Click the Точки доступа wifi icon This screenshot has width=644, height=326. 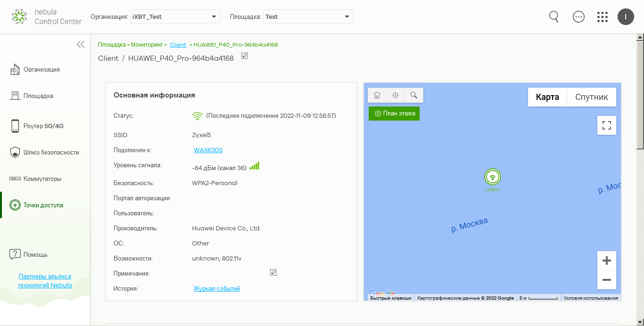[x=15, y=205]
